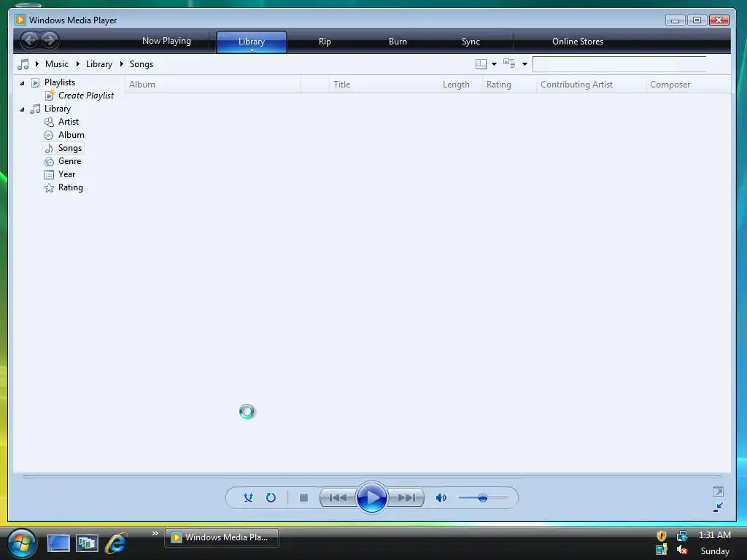
Task: Click the Previous track button
Action: click(338, 497)
